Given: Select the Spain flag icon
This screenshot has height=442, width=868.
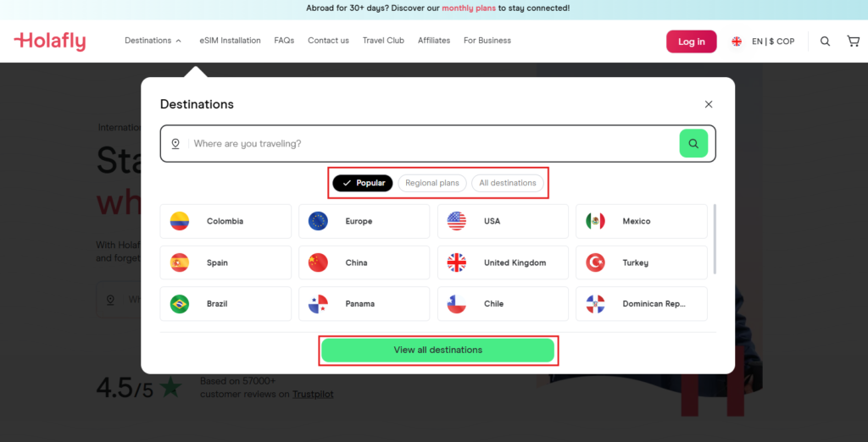Looking at the screenshot, I should click(x=180, y=262).
